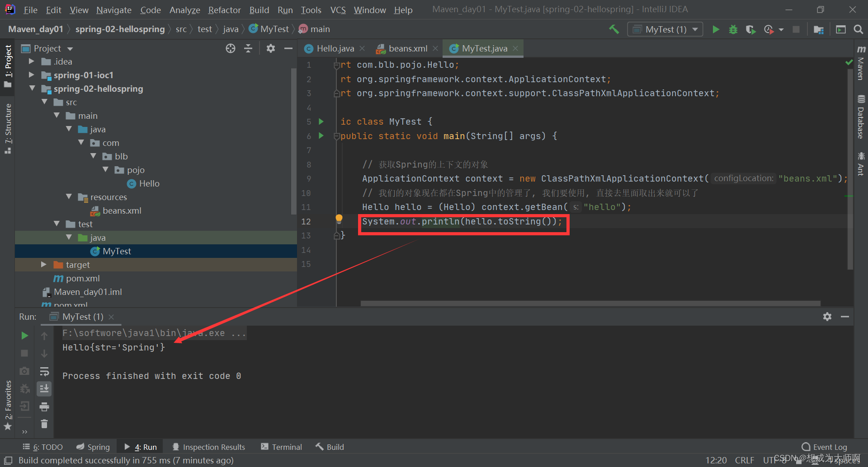Toggle the Project tool window sidebar tab
The width and height of the screenshot is (868, 467).
coord(8,66)
